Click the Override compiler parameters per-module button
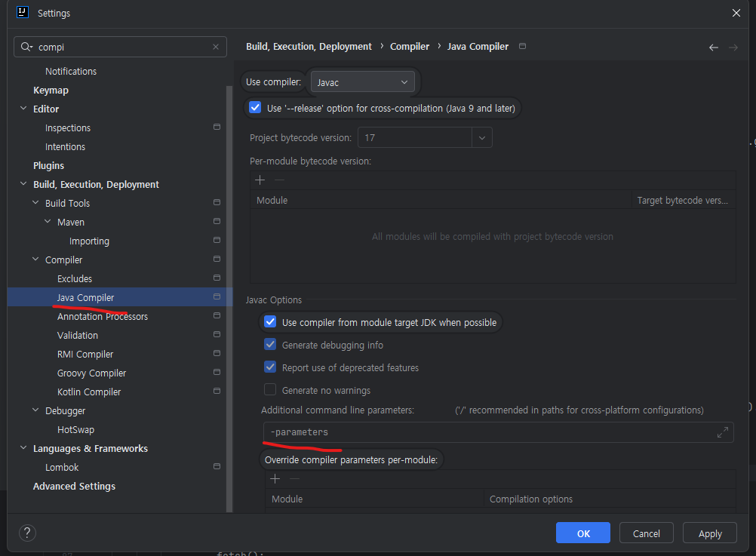The image size is (756, 556). point(352,459)
